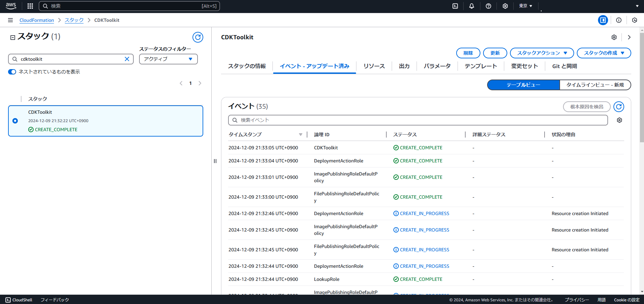Click the detect root cause button
Image resolution: width=644 pixels, height=304 pixels.
coord(587,107)
